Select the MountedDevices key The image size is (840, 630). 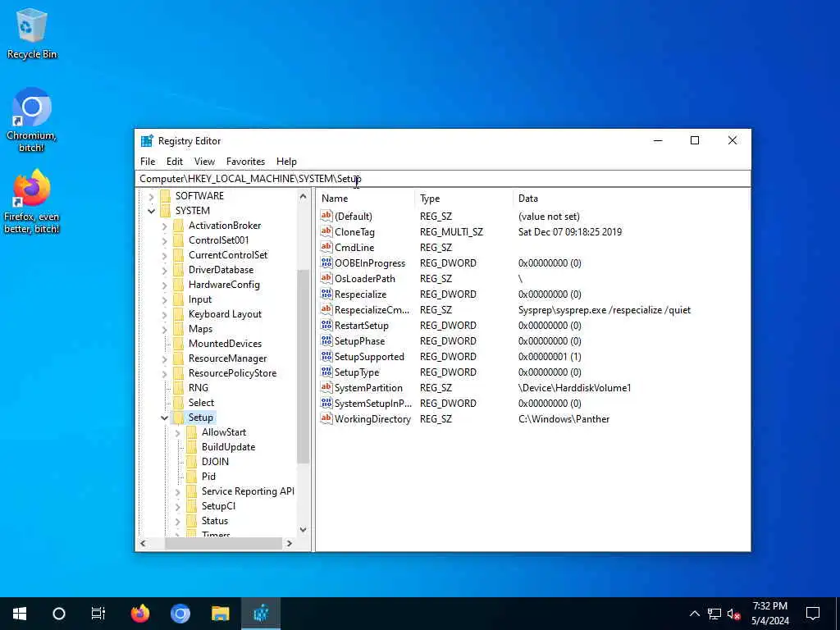(x=225, y=344)
